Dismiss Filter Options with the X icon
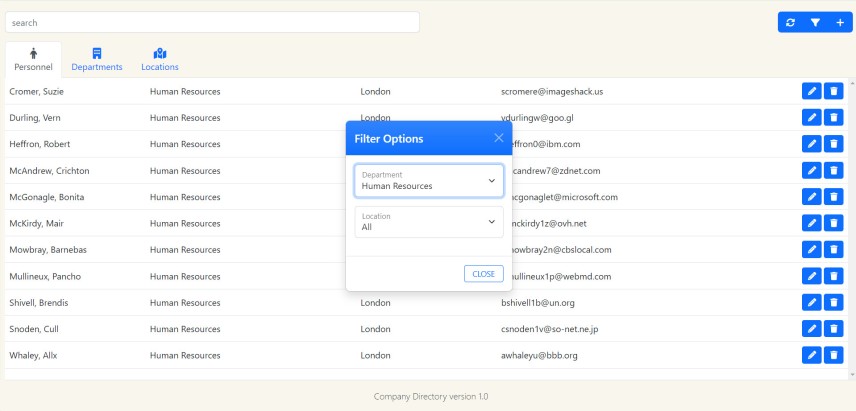Screen dimensions: 856x411 pyautogui.click(x=498, y=138)
